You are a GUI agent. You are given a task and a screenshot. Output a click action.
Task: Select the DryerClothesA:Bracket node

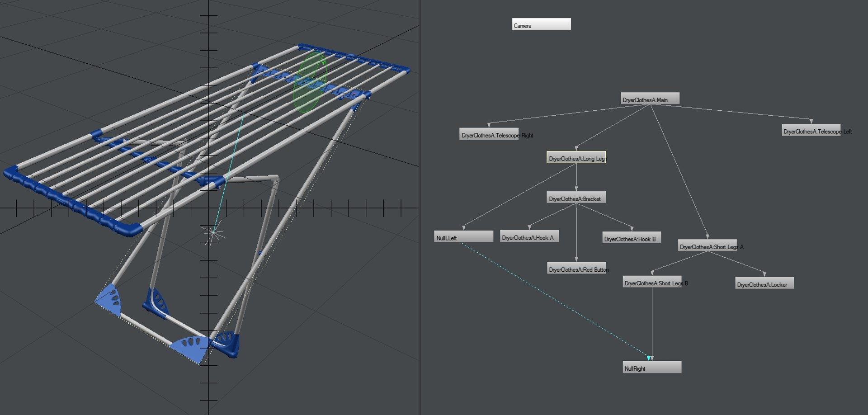(x=576, y=197)
